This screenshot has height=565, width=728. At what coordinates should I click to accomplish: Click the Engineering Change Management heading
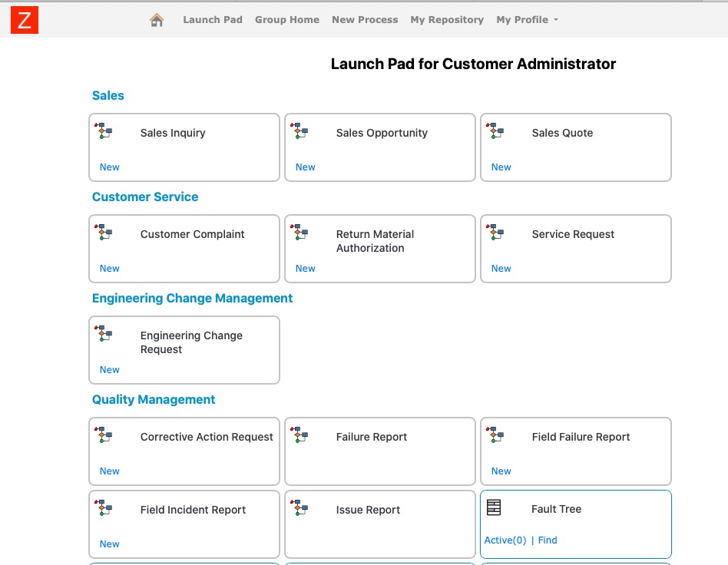[x=192, y=298]
